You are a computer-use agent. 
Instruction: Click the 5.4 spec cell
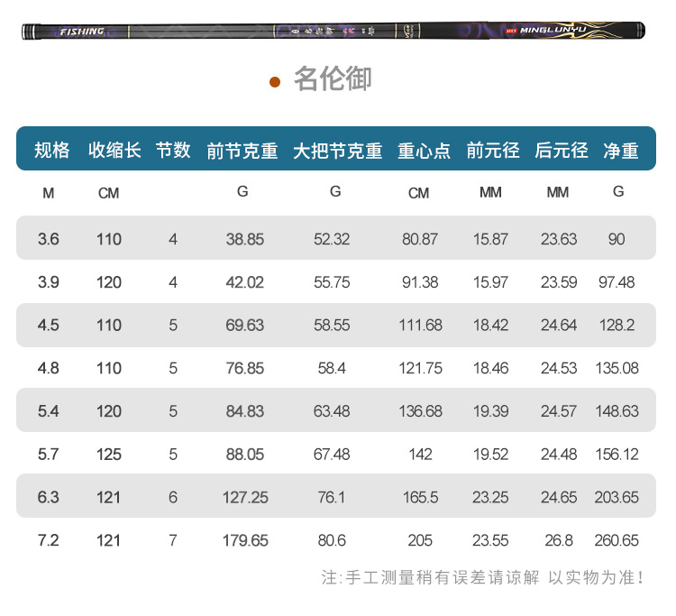click(49, 411)
